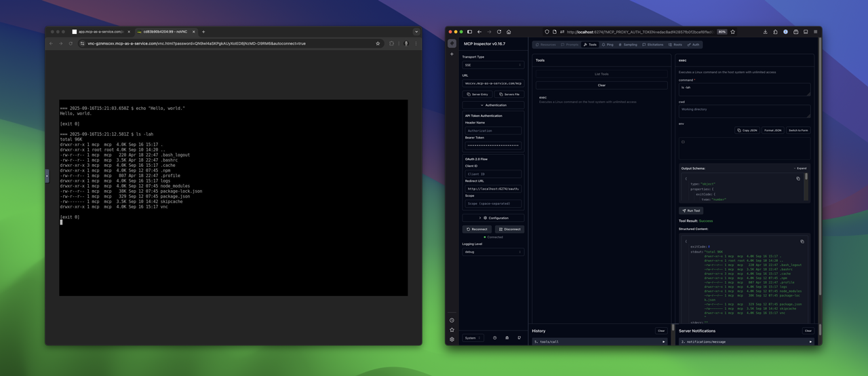
Task: Bookmark the noVNC page in Chrome
Action: (378, 43)
